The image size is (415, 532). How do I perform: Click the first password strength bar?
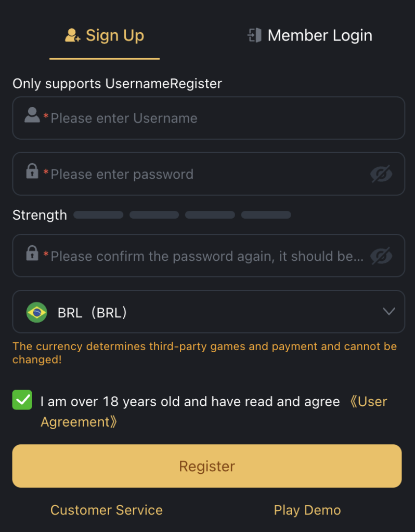point(98,215)
